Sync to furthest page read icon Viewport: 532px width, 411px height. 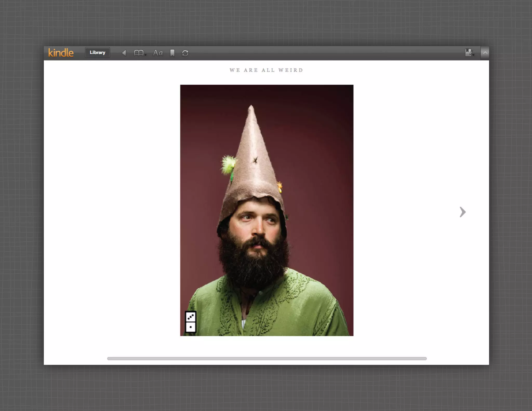[x=185, y=53]
